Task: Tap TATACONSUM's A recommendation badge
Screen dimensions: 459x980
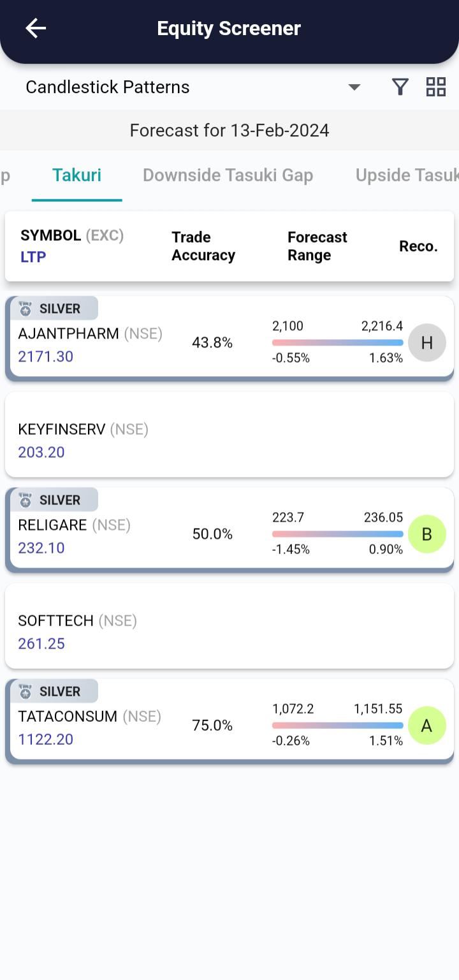Action: (426, 726)
